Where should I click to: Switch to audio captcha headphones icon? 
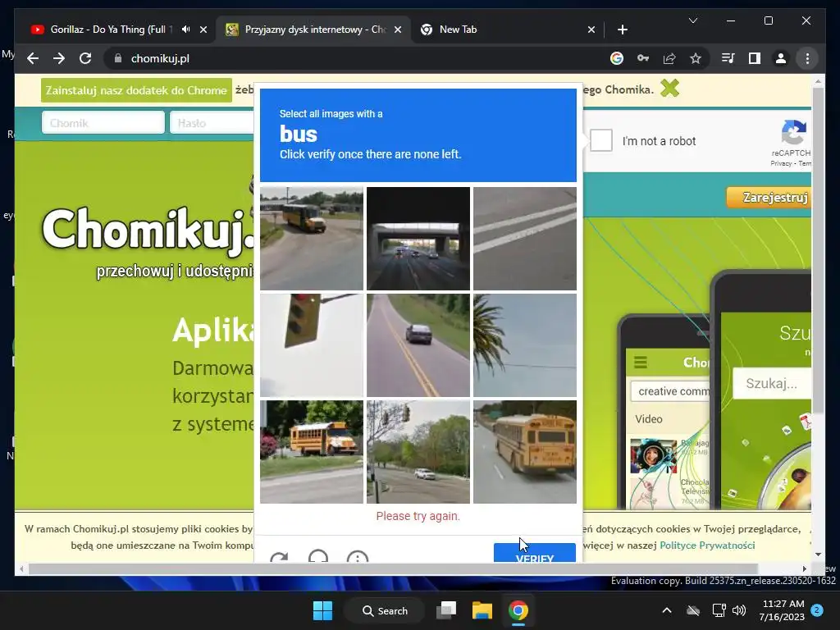tap(318, 556)
